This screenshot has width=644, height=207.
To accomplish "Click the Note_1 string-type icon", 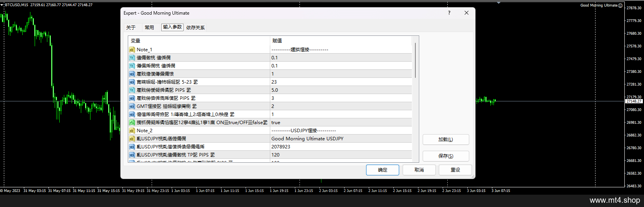I will [x=132, y=49].
